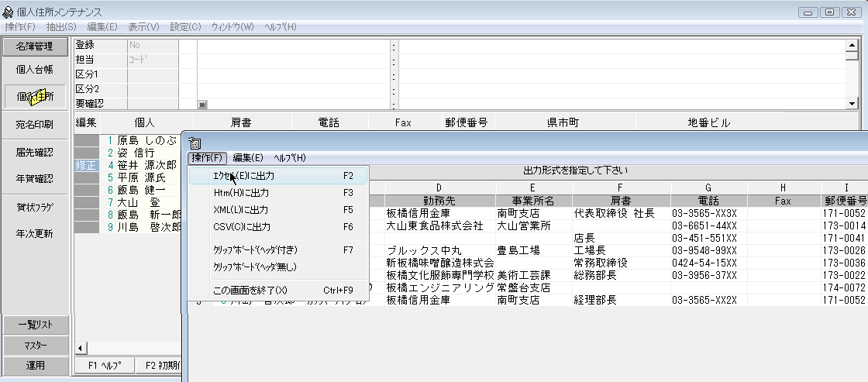This screenshot has width=868, height=382.
Task: Click 区分1 input field
Action: pyautogui.click(x=153, y=74)
